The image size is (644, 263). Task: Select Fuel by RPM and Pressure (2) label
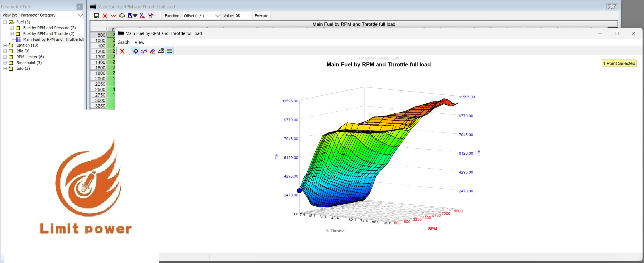(49, 28)
